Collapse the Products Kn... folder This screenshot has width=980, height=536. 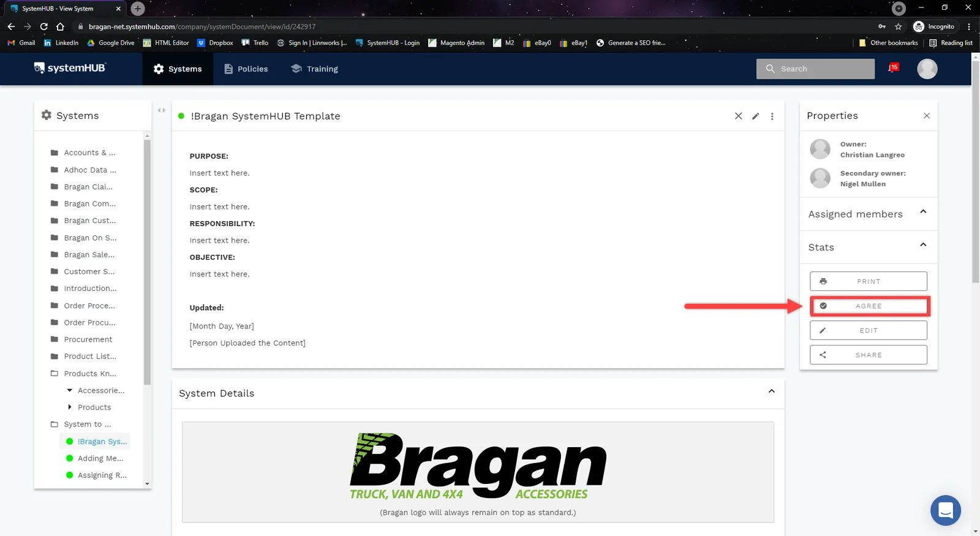tap(83, 373)
